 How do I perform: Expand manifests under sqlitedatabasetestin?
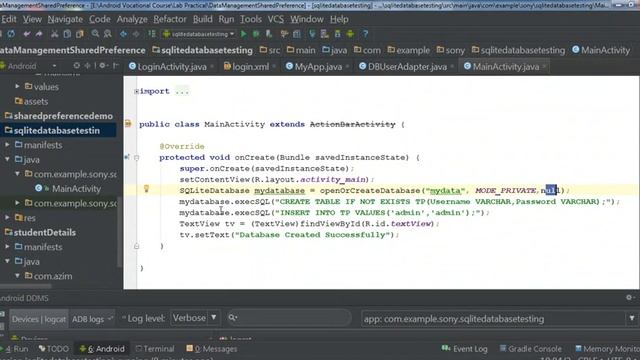coord(7,145)
